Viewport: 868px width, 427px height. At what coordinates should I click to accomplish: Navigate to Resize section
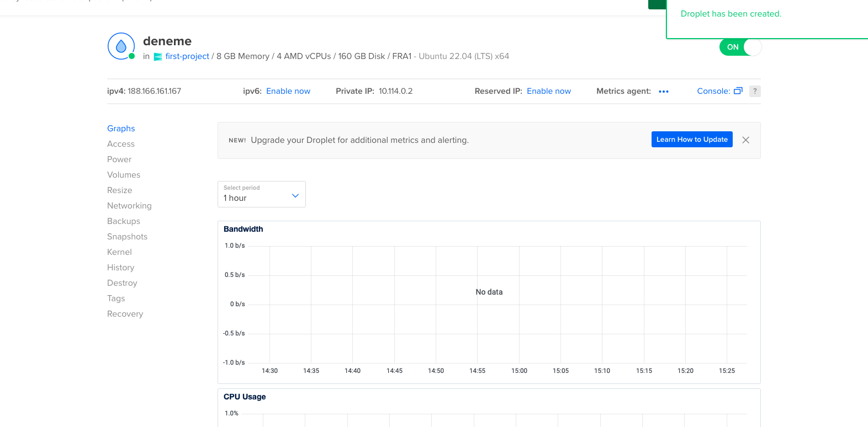point(120,190)
